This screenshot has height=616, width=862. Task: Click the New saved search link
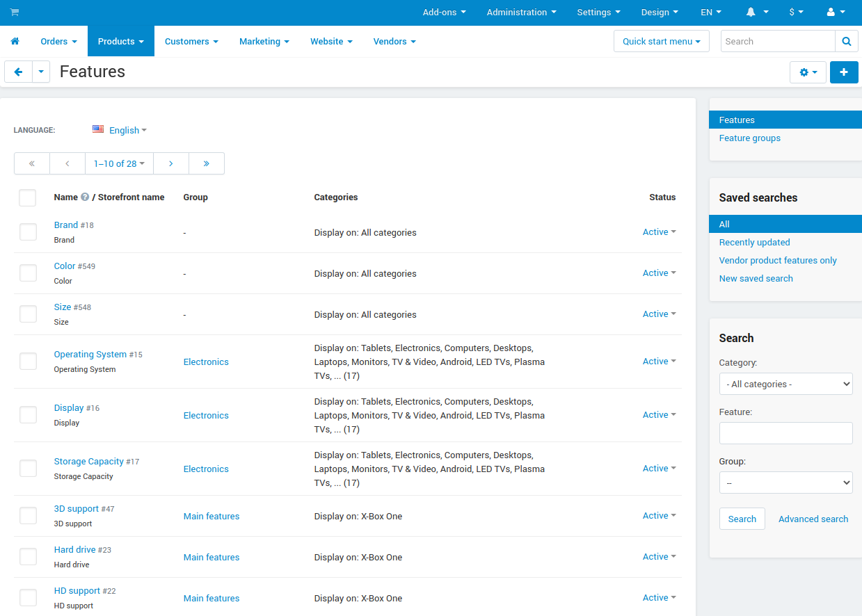[x=756, y=279]
